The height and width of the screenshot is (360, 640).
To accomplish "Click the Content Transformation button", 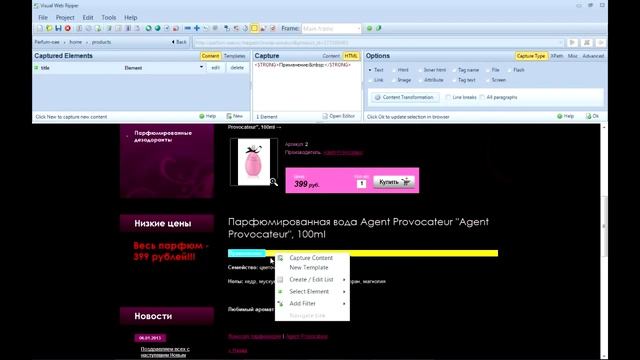I will tap(405, 97).
